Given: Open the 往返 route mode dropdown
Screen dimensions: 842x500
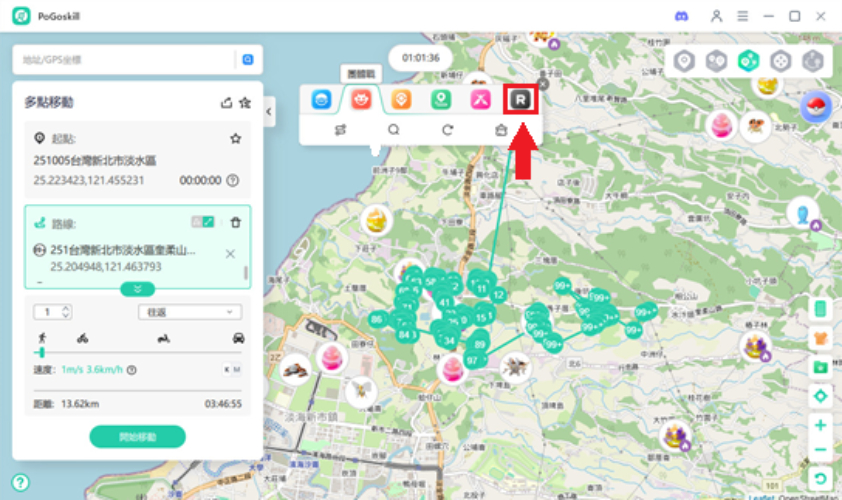Looking at the screenshot, I should tap(189, 312).
